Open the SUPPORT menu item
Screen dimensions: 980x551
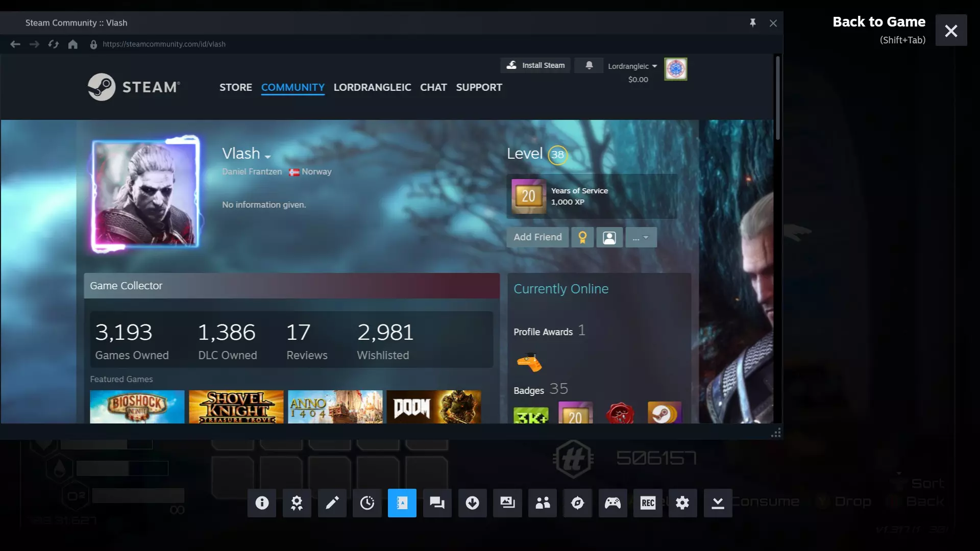[479, 87]
